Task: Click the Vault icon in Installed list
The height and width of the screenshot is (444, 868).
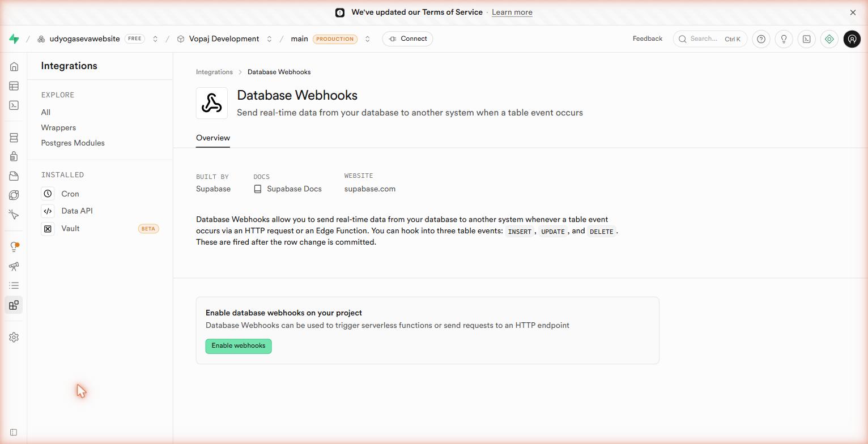Action: pyautogui.click(x=48, y=229)
